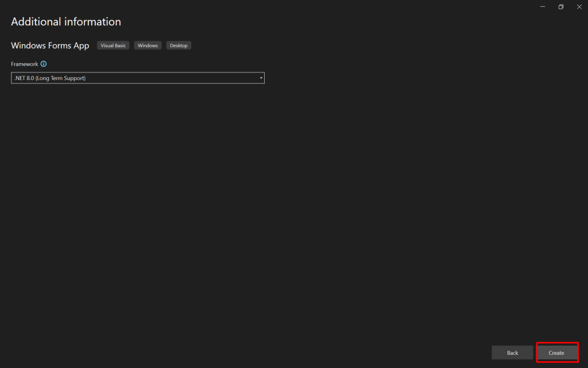Viewport: 588px width, 368px height.
Task: Close the Additional information dialog
Action: pyautogui.click(x=579, y=7)
